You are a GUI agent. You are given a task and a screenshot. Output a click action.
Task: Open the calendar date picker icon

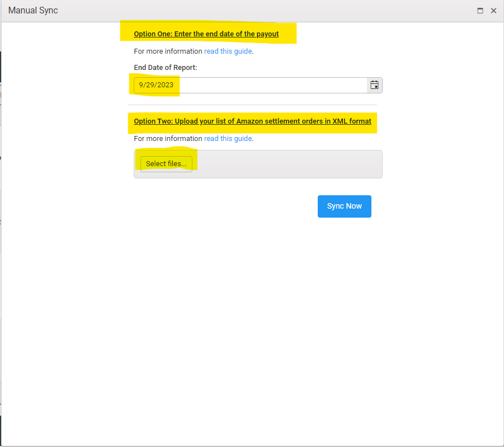tap(374, 85)
